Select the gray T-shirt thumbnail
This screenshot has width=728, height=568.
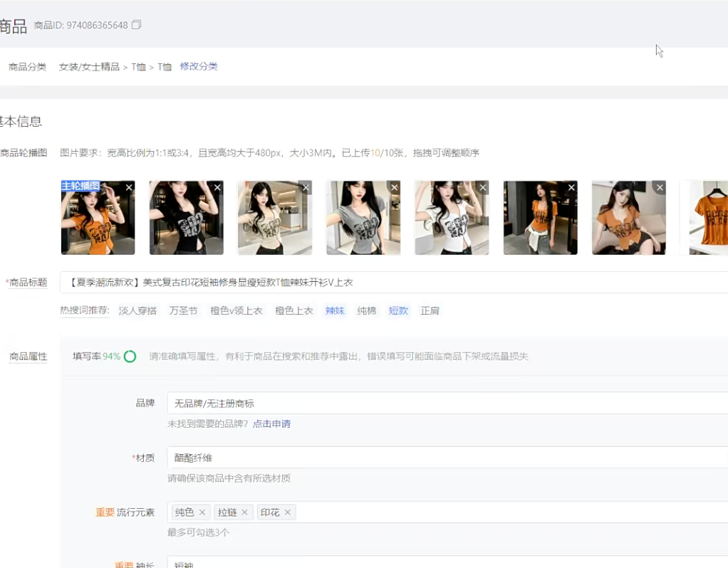363,218
